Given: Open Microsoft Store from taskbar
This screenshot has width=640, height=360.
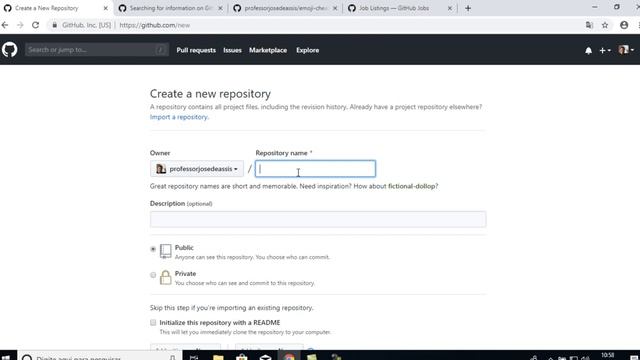Looking at the screenshot, I should tap(242, 358).
